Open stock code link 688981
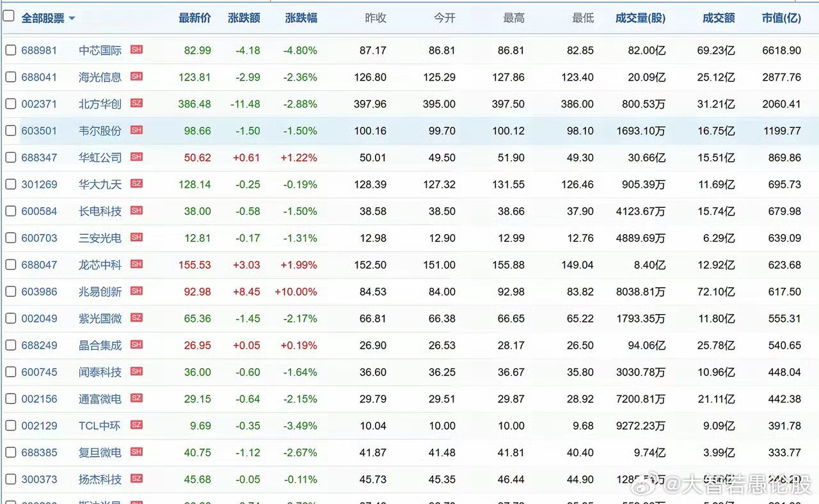Viewport: 819px width, 504px height. tap(39, 51)
